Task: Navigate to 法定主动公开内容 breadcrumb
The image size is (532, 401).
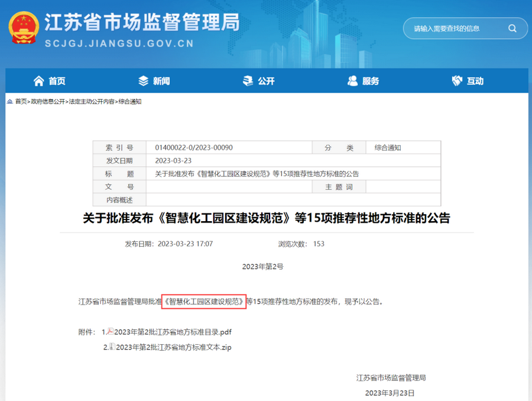Action: 92,102
